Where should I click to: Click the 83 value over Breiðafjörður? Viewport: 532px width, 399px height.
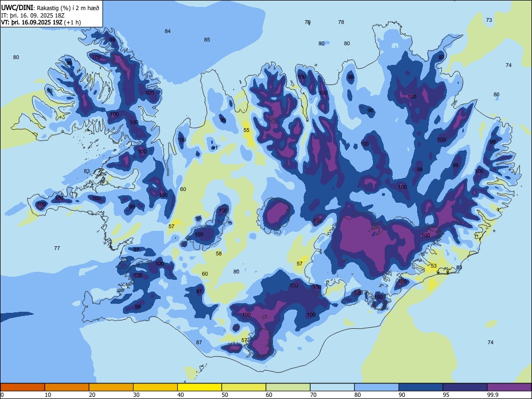(x=87, y=171)
